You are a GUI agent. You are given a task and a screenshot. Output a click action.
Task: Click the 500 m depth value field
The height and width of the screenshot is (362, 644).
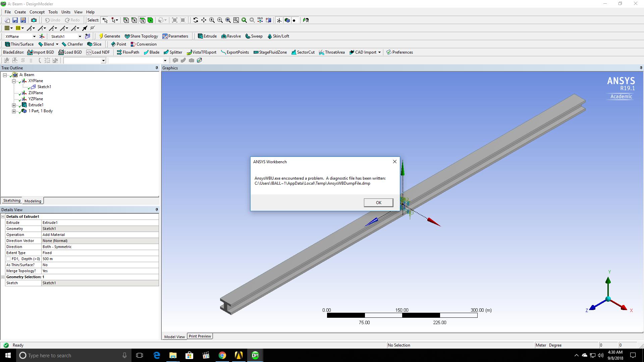(100, 259)
